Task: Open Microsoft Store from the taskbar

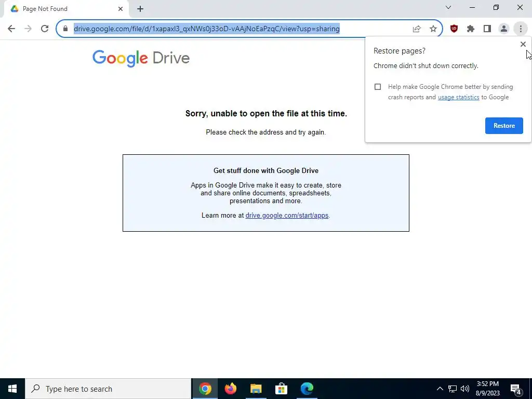Action: click(x=281, y=389)
